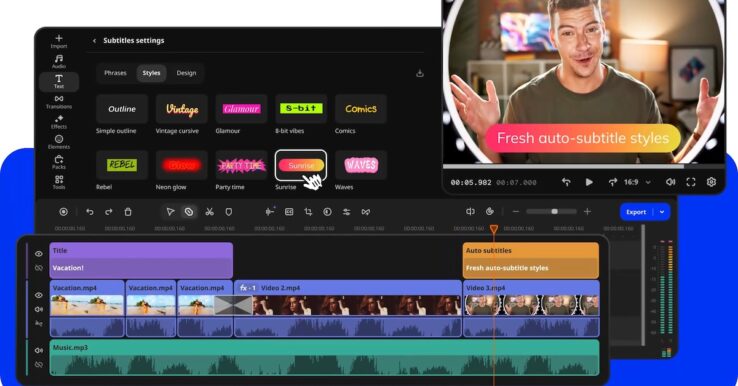
Task: Delete selected clip with trash icon
Action: coord(128,212)
